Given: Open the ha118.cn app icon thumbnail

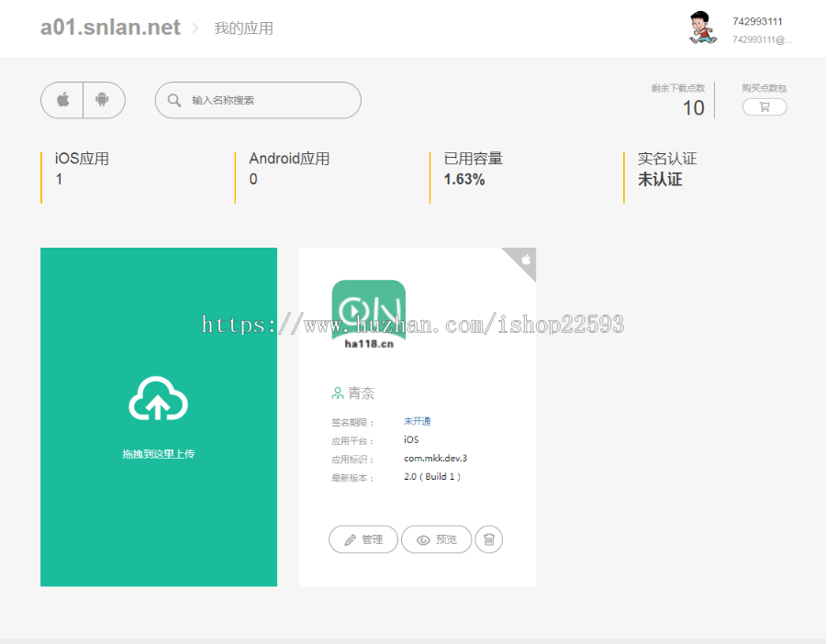Looking at the screenshot, I should [369, 314].
